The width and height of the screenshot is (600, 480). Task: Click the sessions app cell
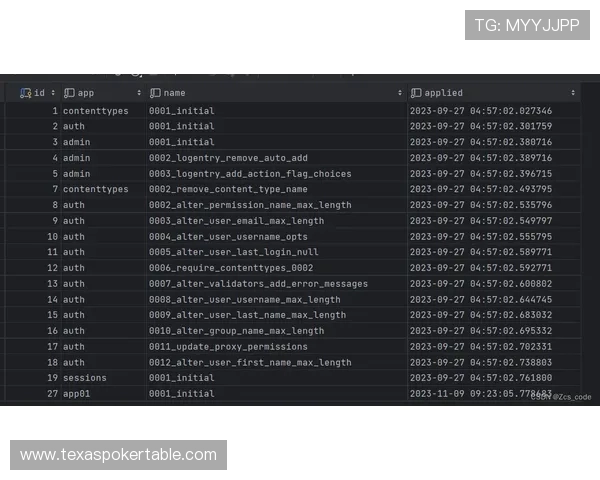(x=84, y=378)
